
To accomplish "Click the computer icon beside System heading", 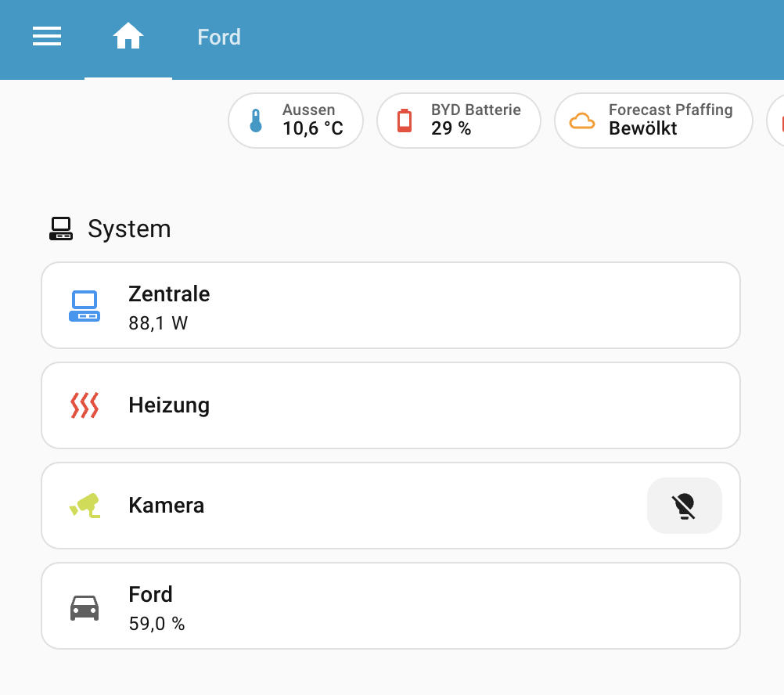I will [61, 229].
